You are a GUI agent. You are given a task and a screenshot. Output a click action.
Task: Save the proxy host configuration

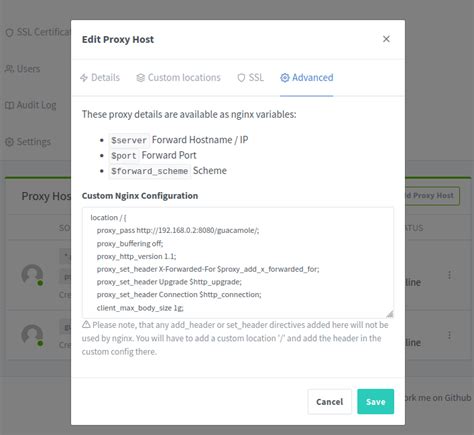(375, 402)
